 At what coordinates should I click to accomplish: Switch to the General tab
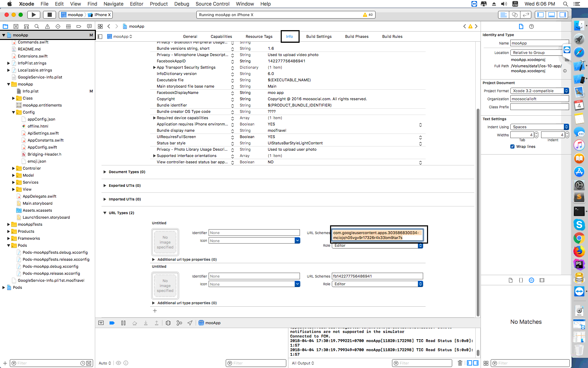pos(190,36)
